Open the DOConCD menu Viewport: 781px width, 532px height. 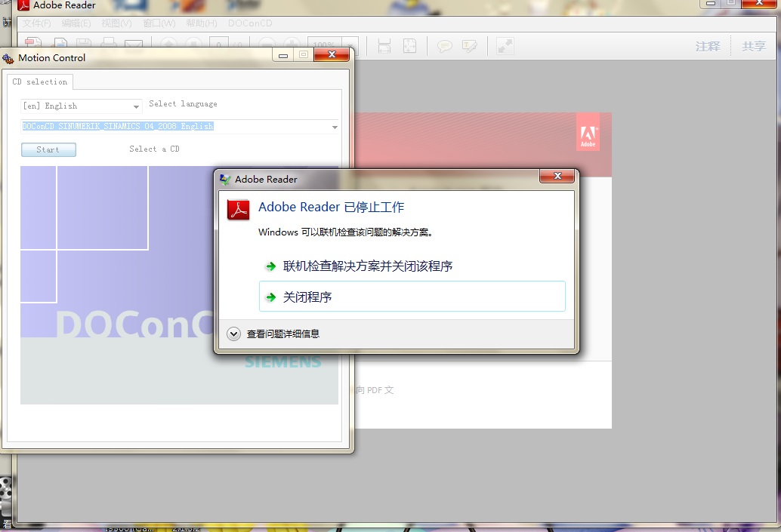pos(250,23)
